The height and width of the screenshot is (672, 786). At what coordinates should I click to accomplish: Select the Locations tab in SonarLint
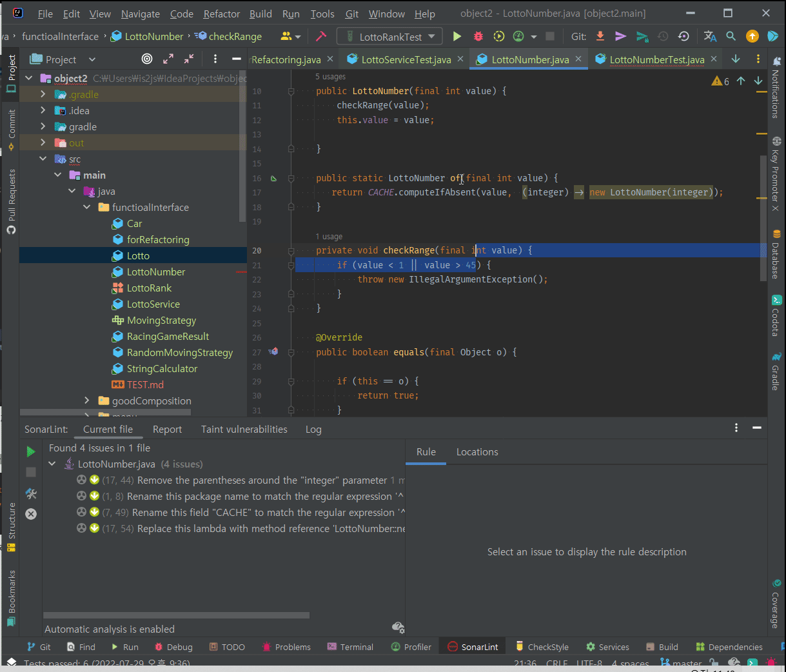477,452
